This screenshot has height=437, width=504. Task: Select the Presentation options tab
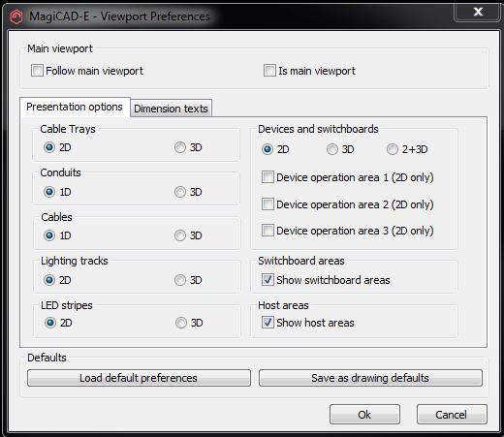click(x=75, y=107)
